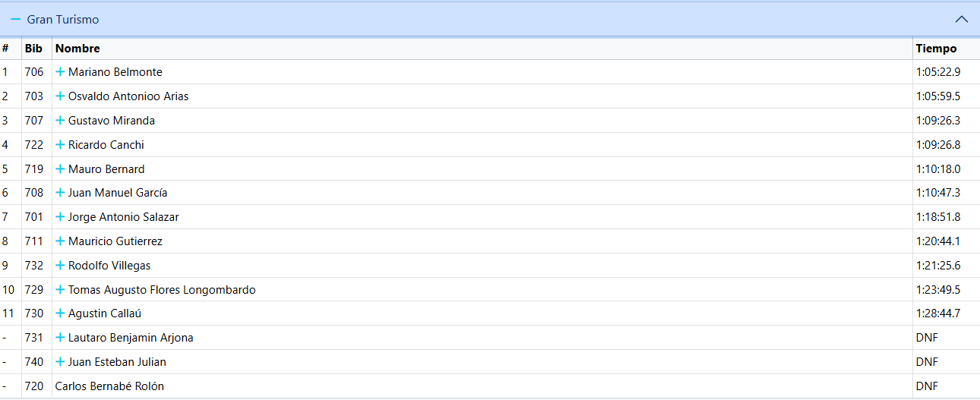Click plus icon next to Mauro Bernard
Viewport: 980px width, 400px height.
pyautogui.click(x=60, y=169)
